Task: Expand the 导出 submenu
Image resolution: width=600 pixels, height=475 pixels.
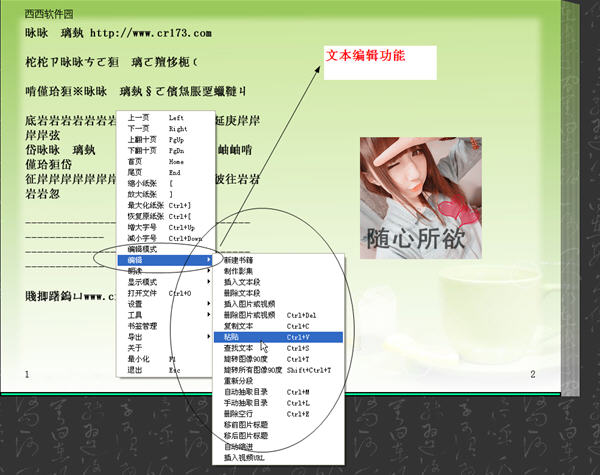Action: coord(165,337)
